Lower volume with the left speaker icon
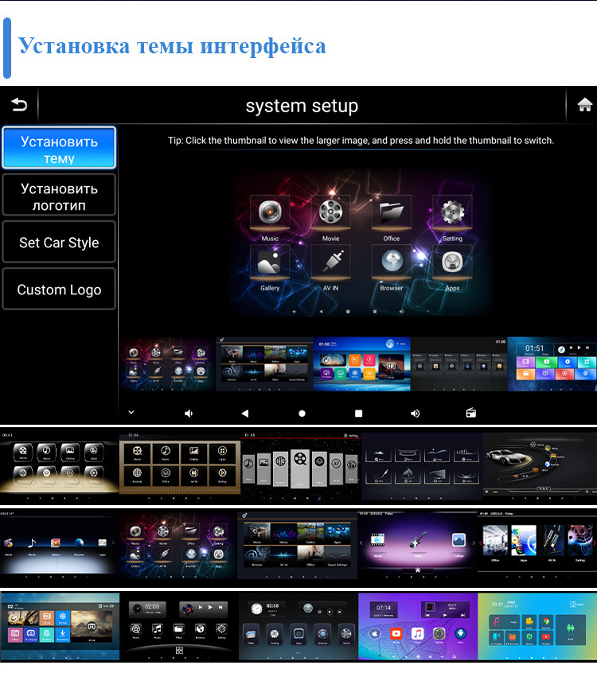 point(189,414)
